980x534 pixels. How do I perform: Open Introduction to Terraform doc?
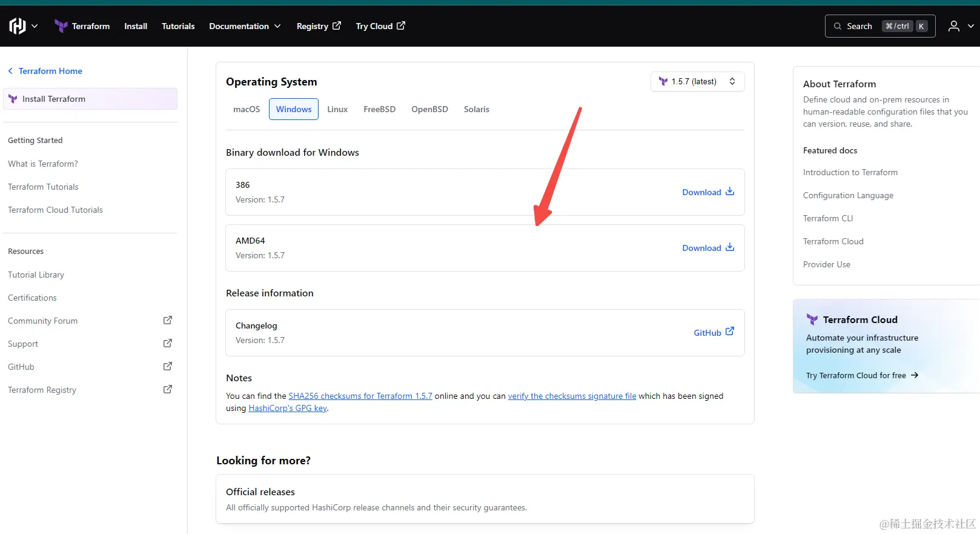tap(850, 172)
